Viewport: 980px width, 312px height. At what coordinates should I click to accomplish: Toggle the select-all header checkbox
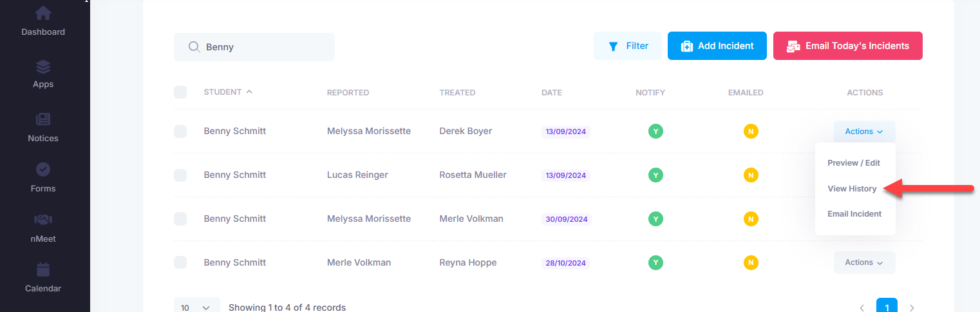click(x=180, y=92)
